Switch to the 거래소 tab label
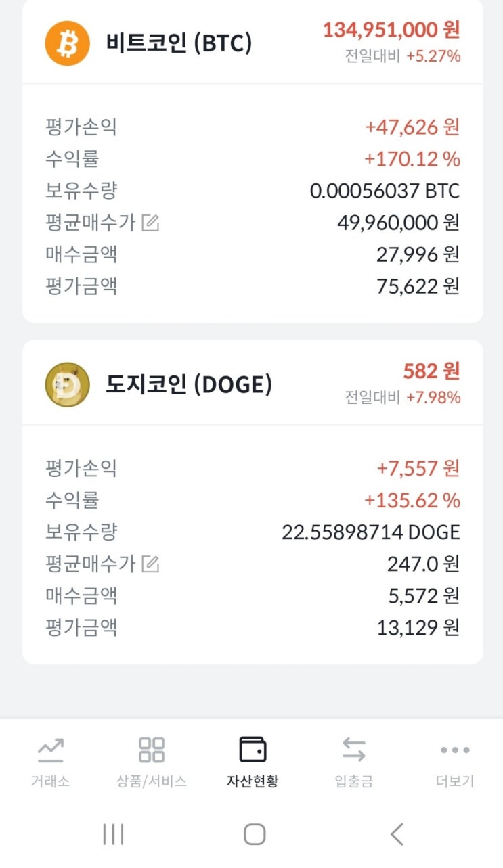Screen dimensions: 503x868 (50, 781)
